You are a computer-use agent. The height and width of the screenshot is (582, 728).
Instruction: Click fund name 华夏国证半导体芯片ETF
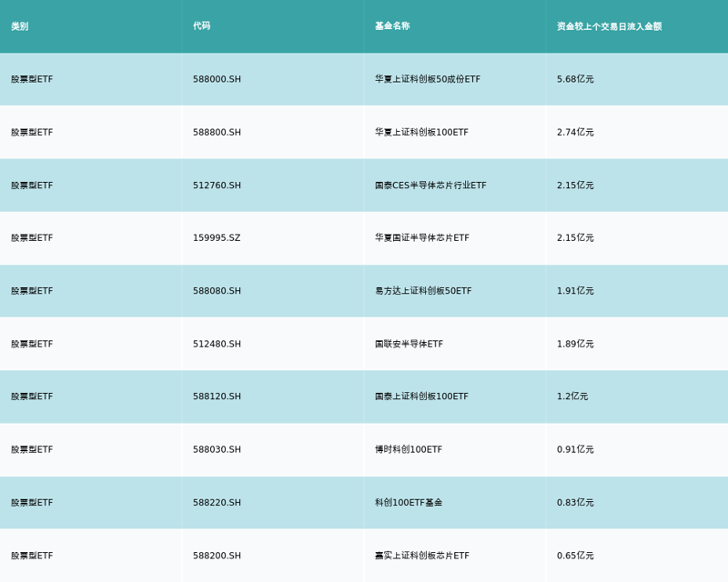(x=422, y=237)
